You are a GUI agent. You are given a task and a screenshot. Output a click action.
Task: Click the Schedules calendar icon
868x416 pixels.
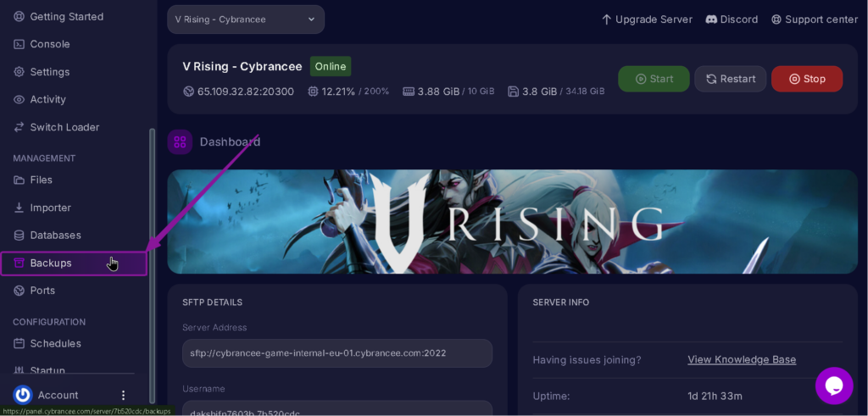[x=19, y=343]
